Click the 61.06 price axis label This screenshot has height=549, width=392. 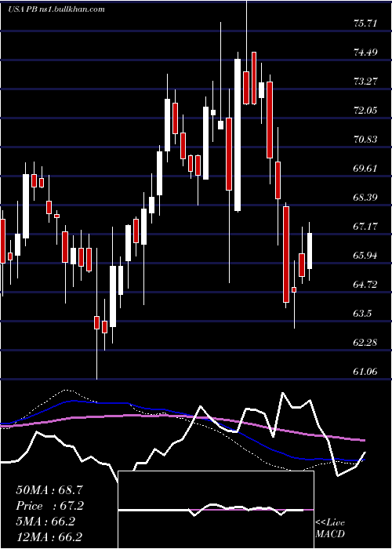point(366,372)
